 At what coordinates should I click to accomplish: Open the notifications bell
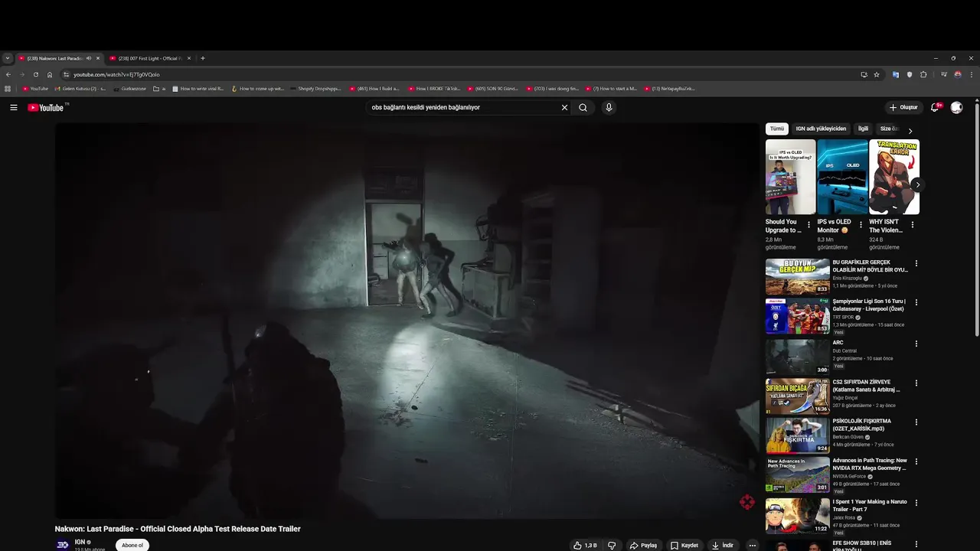point(935,108)
